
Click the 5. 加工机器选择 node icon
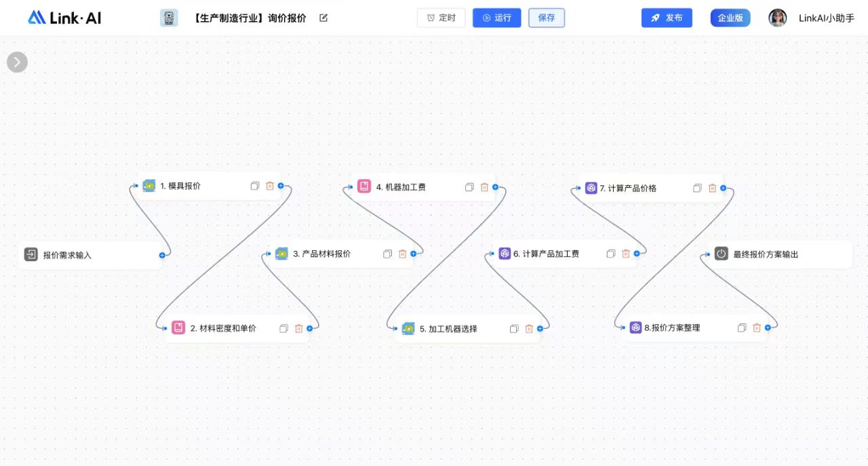pos(408,328)
